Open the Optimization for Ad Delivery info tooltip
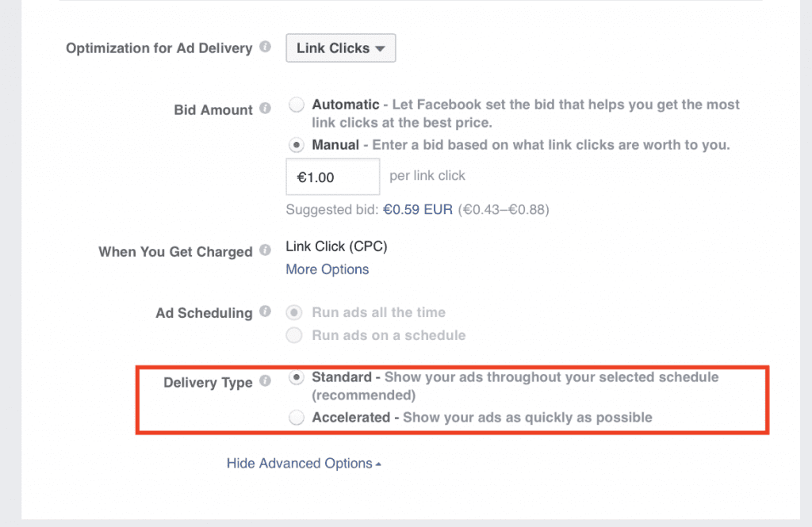Screen dimensions: 812x527 click(265, 48)
